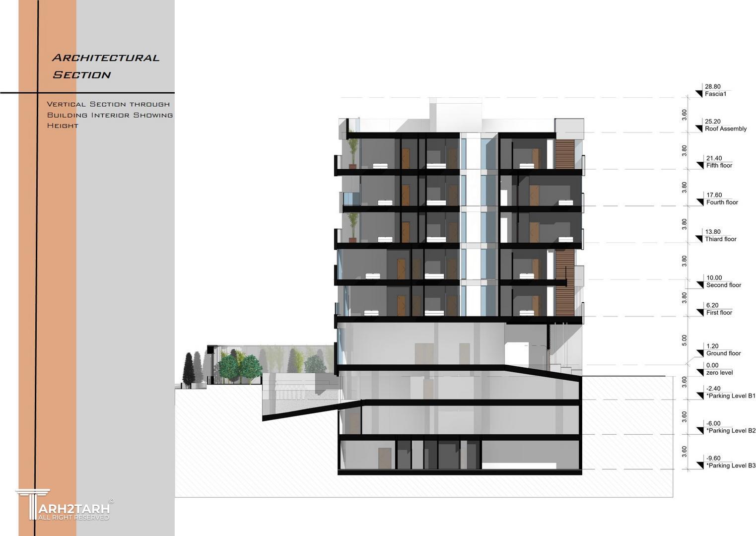This screenshot has height=536, width=756.
Task: Click the copyright symbol beside the ARH2TARH logo
Action: (x=111, y=501)
